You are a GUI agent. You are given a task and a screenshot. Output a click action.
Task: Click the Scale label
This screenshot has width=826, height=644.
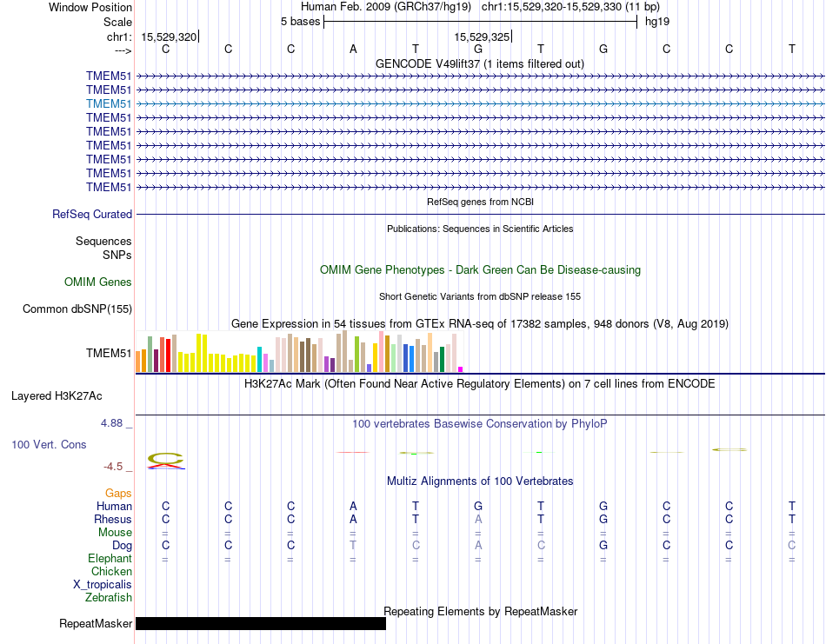[x=117, y=22]
